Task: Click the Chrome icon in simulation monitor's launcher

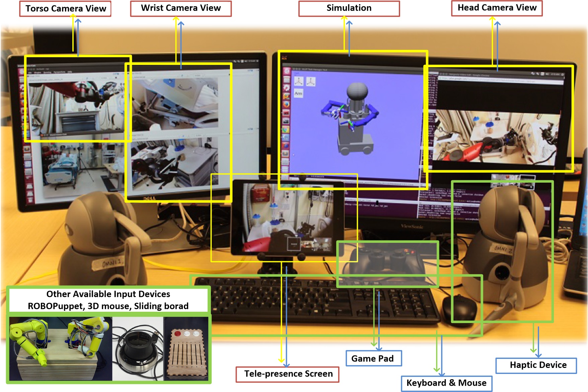Action: 286,129
